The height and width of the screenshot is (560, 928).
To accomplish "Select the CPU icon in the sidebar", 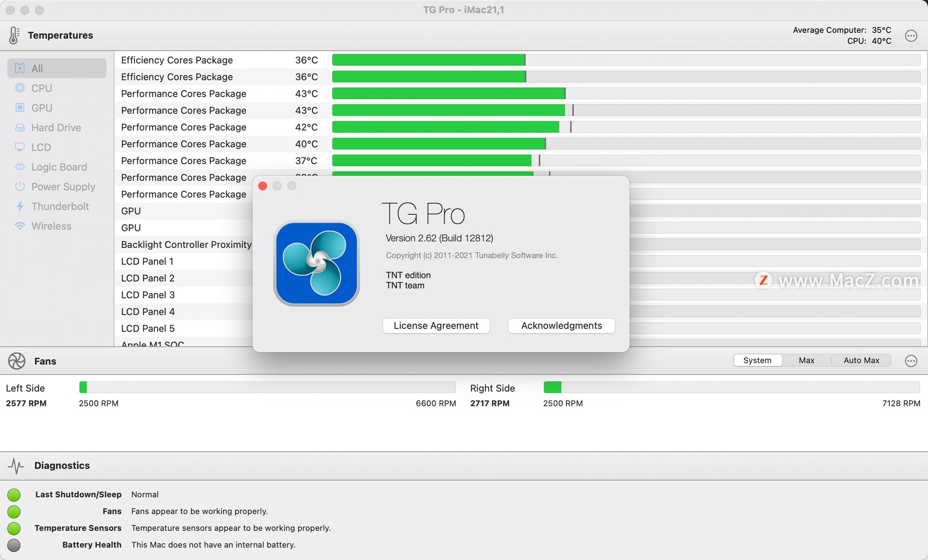I will pos(20,88).
